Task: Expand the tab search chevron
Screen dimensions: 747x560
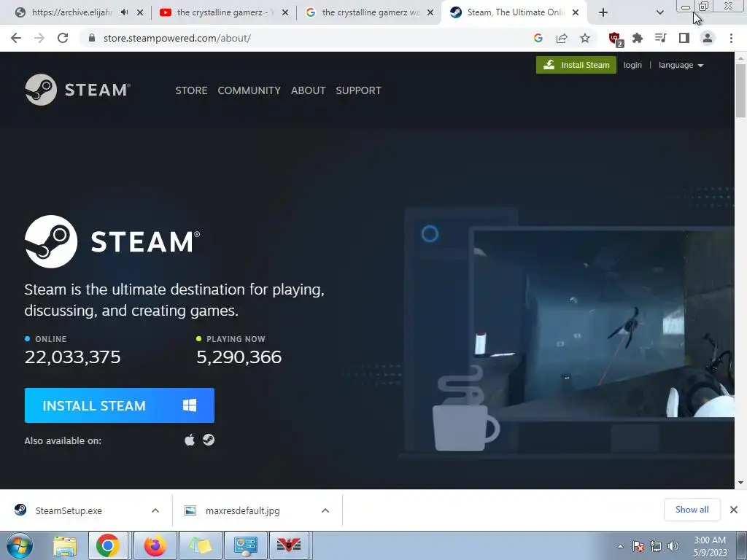Action: click(x=659, y=12)
